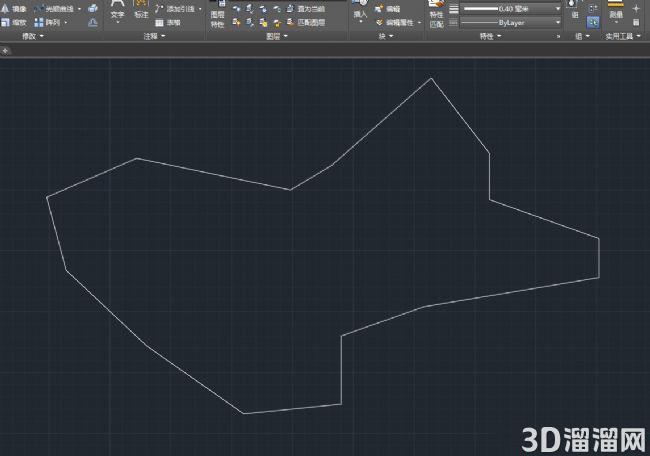Click Match Layer (匹配图层) icon
This screenshot has width=650, height=456.
[x=291, y=22]
